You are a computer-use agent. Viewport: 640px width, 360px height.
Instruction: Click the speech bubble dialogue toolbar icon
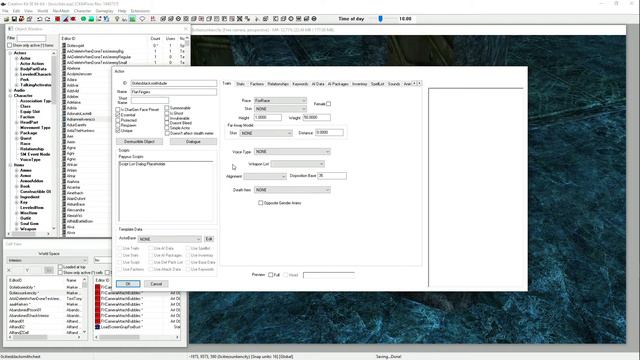coord(142,19)
